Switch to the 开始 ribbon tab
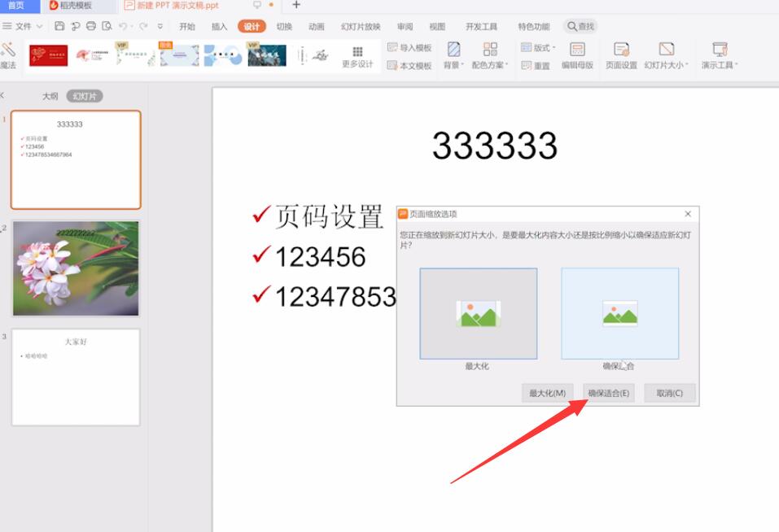779x532 pixels. click(x=187, y=26)
